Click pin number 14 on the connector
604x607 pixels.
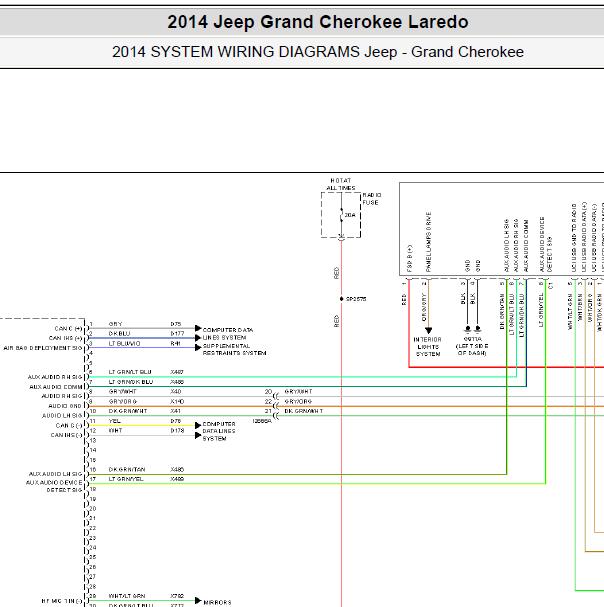93,450
